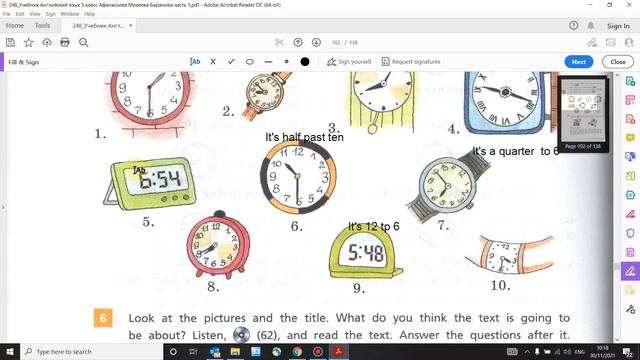
Task: Expand the left navigation pane arrow
Action: (3, 207)
